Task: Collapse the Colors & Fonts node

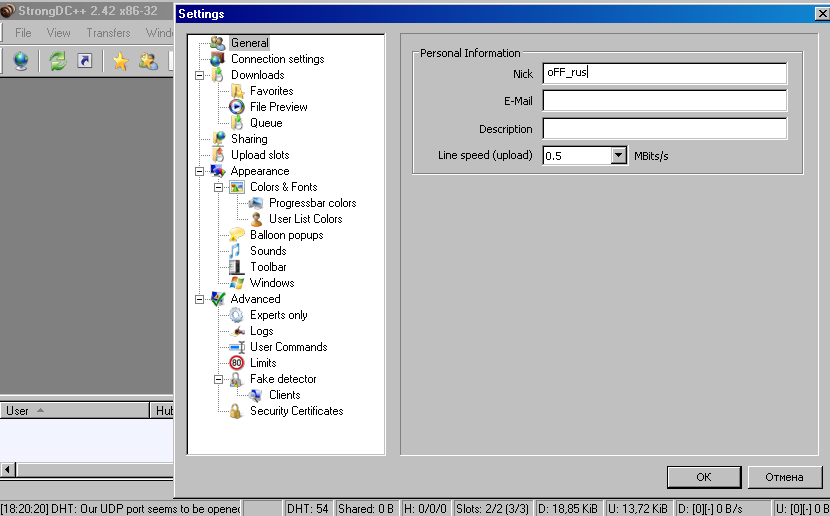Action: [x=219, y=187]
